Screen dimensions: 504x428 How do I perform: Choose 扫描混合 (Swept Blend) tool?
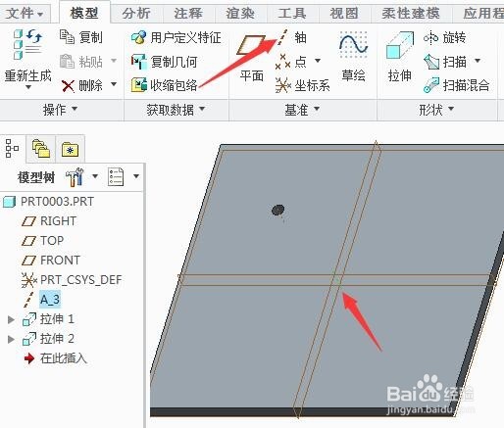[x=456, y=85]
